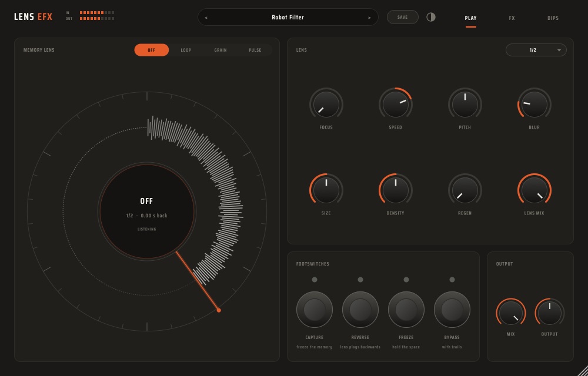The image size is (588, 376).
Task: Open the DIPS tab
Action: tap(553, 18)
